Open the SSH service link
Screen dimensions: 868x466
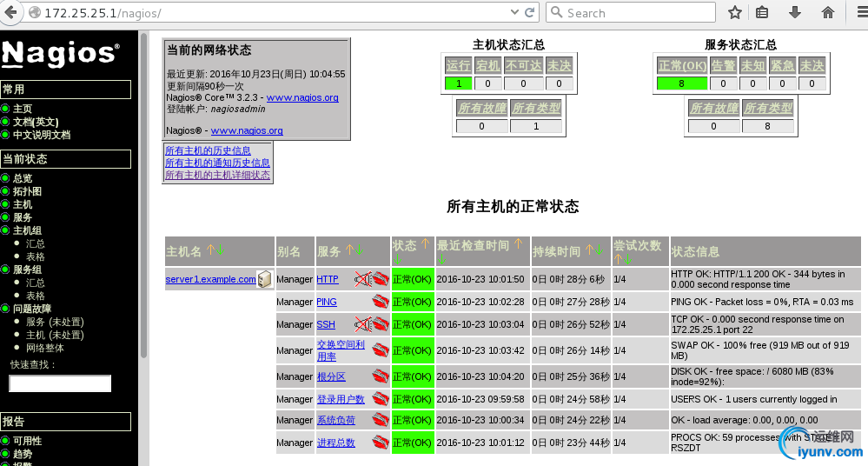(326, 324)
